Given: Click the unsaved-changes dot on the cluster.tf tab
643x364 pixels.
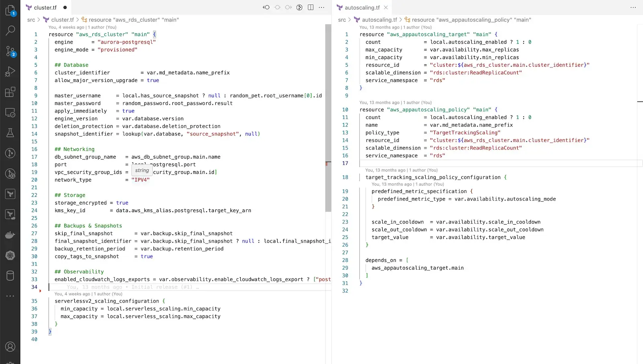Looking at the screenshot, I should pos(65,8).
